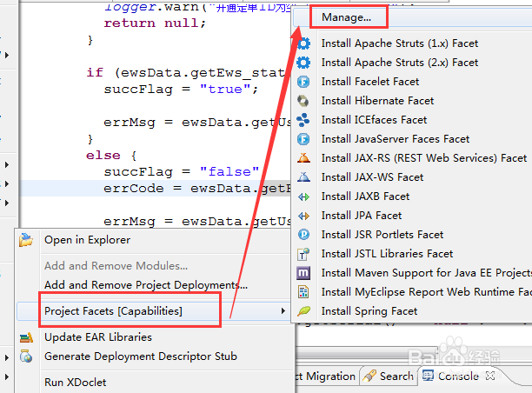Click the 'else {' code line

[x=111, y=156]
